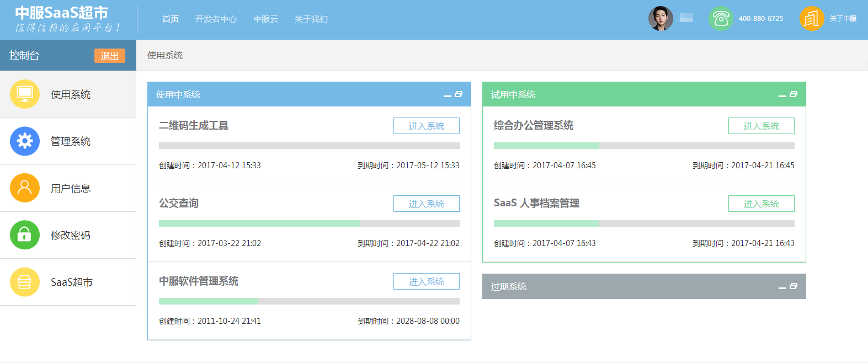The image size is (868, 363).
Task: Enter the 二维码生成工具 system
Action: 427,126
